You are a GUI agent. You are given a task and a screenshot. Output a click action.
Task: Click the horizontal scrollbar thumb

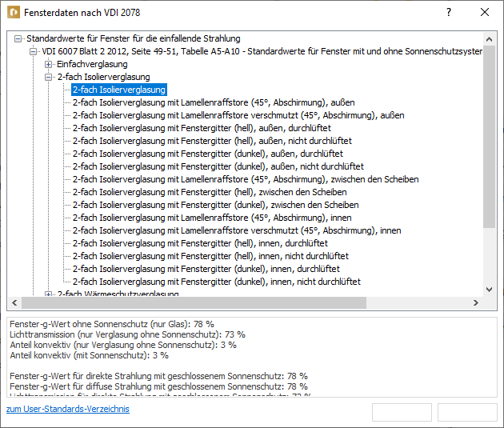coord(194,302)
